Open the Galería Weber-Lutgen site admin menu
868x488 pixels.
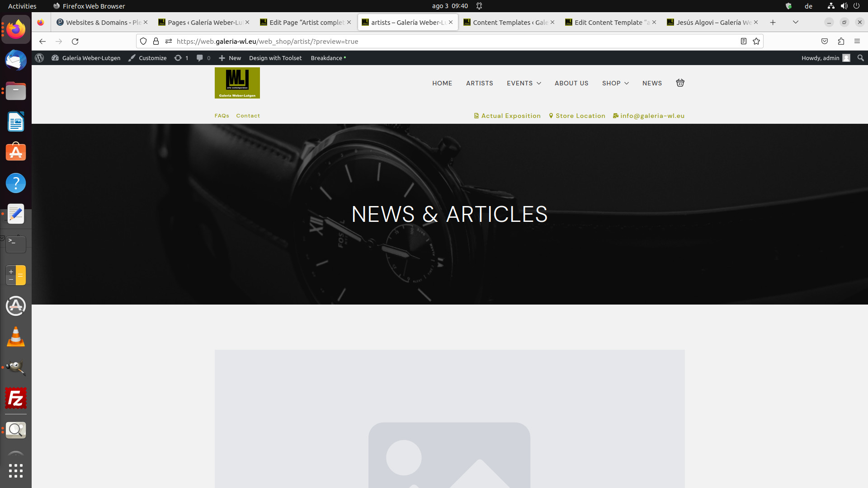tap(86, 58)
